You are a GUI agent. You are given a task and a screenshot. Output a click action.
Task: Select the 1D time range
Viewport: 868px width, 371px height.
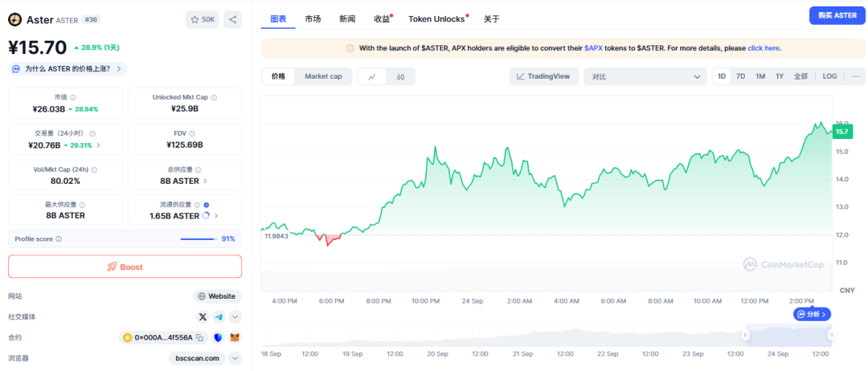click(722, 76)
